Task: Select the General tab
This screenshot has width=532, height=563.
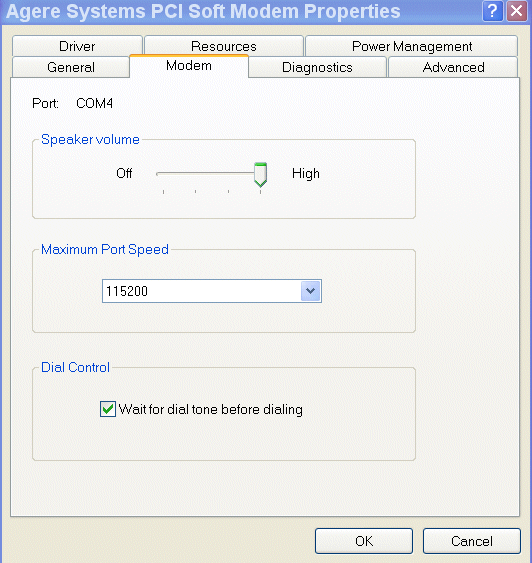Action: tap(71, 67)
